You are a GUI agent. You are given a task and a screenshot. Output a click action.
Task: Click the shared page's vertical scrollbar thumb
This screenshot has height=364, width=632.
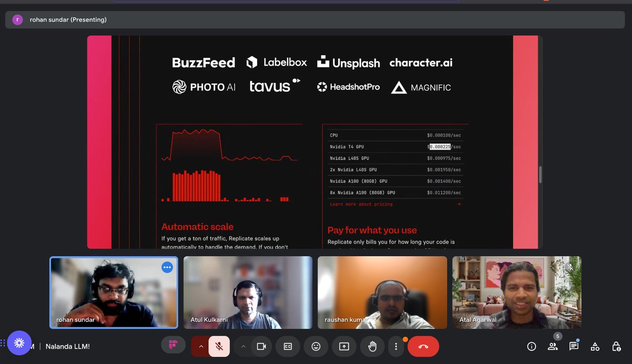540,175
